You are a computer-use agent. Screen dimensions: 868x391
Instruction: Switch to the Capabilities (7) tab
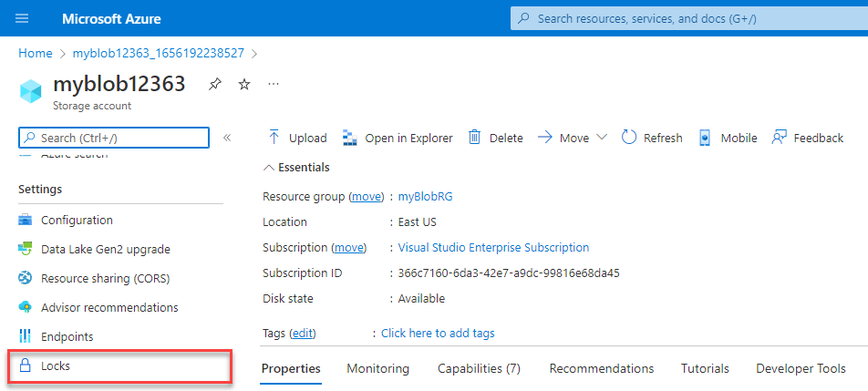pyautogui.click(x=479, y=368)
